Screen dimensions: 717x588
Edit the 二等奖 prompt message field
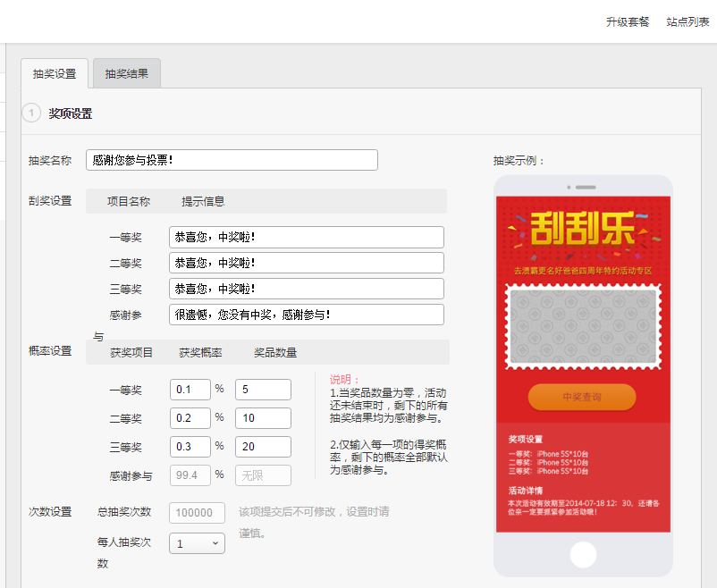click(306, 263)
